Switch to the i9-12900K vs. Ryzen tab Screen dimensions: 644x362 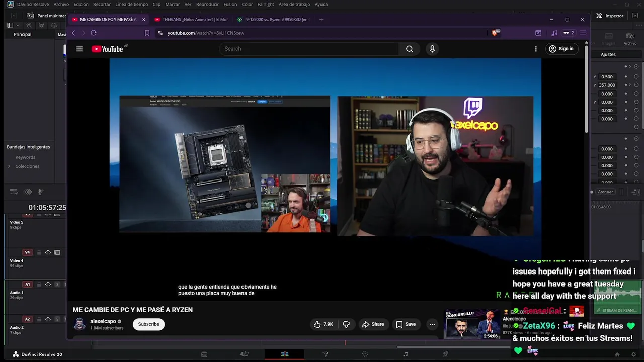pos(274,19)
